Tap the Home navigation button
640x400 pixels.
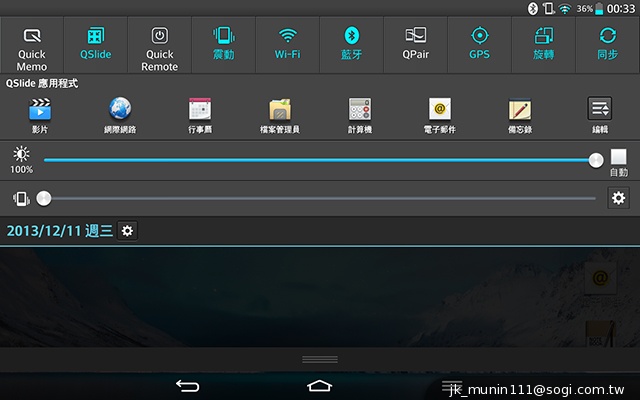[x=320, y=386]
